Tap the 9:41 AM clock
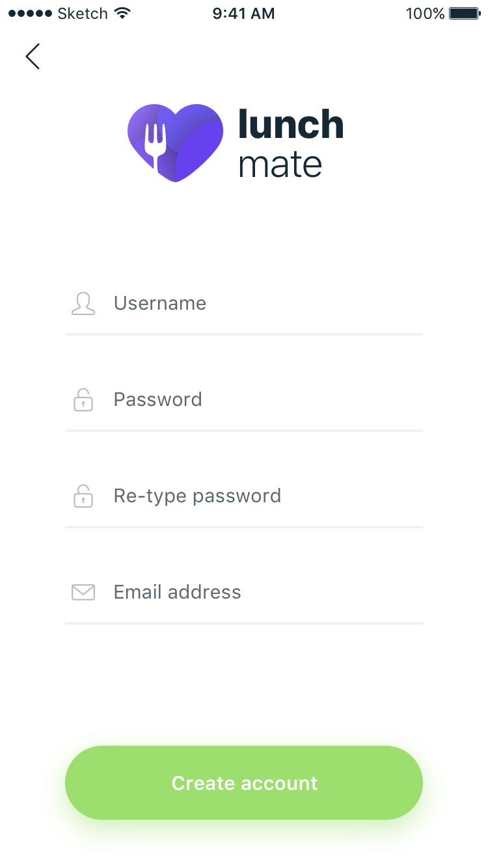Screen dimensions: 488x868 pyautogui.click(x=243, y=14)
